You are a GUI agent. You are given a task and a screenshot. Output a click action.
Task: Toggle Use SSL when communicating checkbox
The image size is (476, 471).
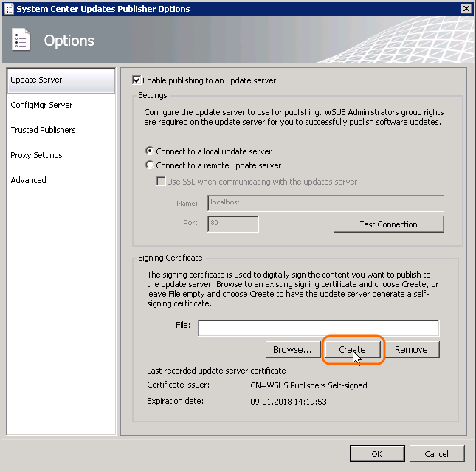[161, 182]
